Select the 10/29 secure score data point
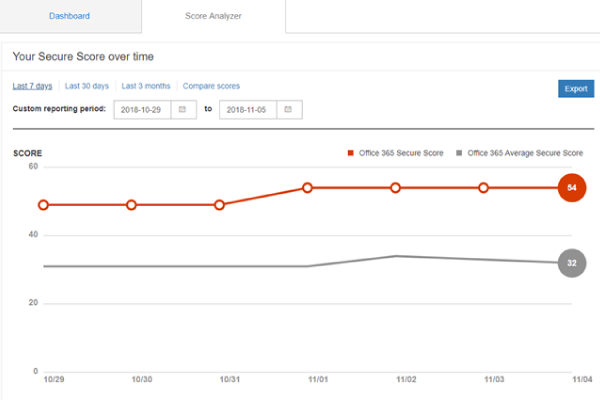The height and width of the screenshot is (400, 600). point(44,205)
